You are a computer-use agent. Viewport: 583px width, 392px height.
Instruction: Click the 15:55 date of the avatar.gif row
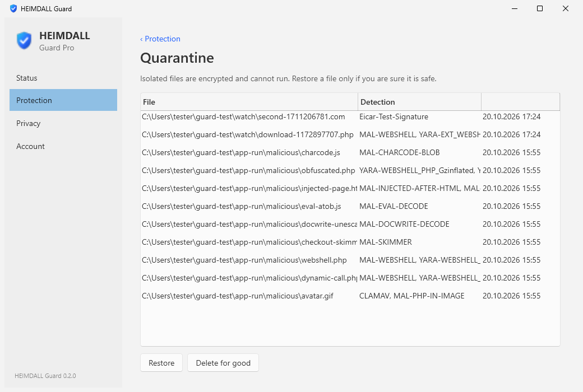tap(511, 296)
